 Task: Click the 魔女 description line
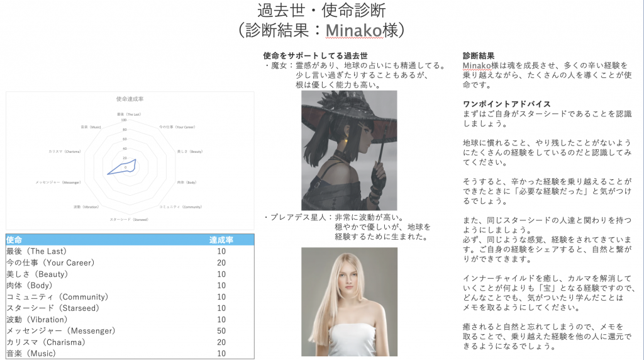tap(355, 75)
